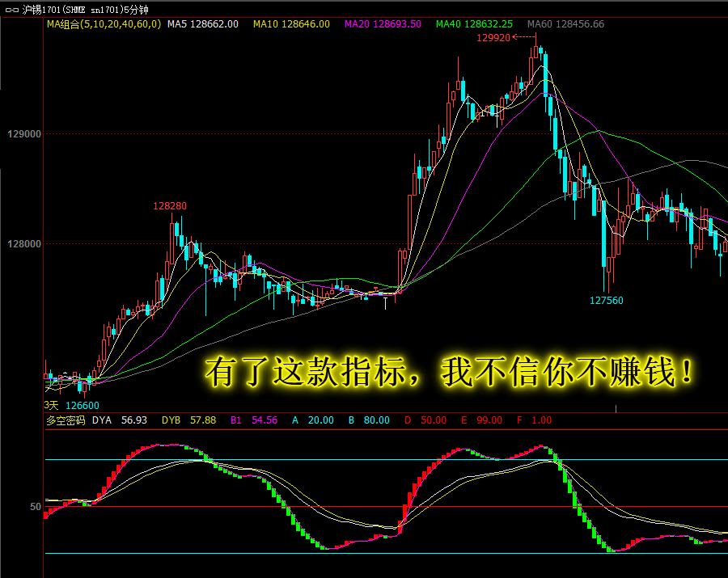Select the MA组合(5,10,20,40,60,0) indicator label
Screen dimensions: 728x578
tap(104, 24)
